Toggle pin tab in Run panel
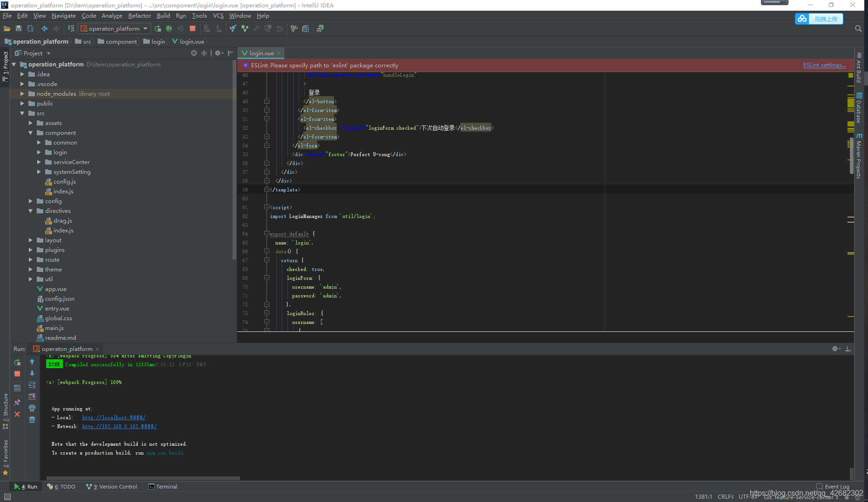The height and width of the screenshot is (502, 868). [x=17, y=403]
